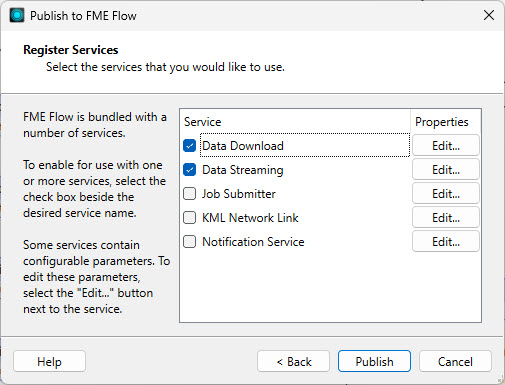The image size is (505, 385).
Task: Edit properties for KML Network Link
Action: tap(446, 218)
